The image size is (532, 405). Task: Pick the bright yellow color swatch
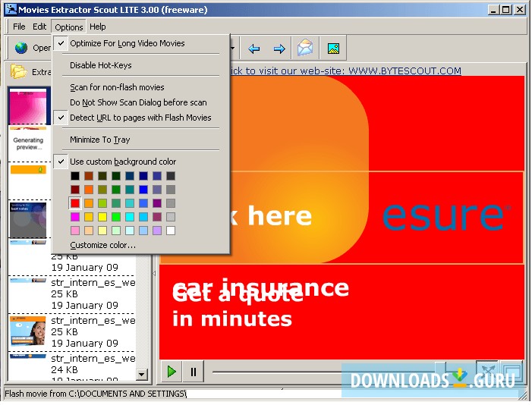point(102,217)
